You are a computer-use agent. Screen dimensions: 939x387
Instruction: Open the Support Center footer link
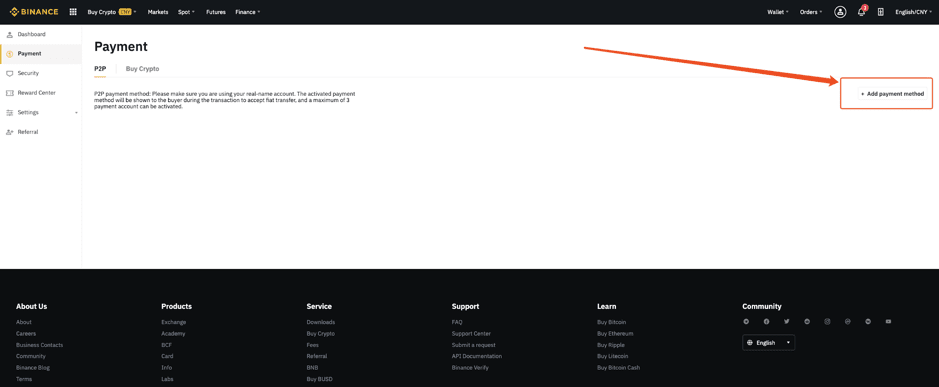471,334
